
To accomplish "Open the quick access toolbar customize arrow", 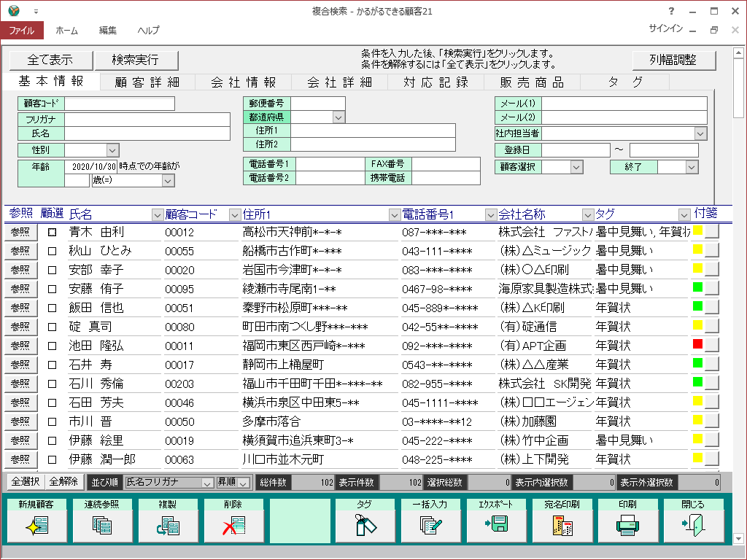I will (x=36, y=12).
